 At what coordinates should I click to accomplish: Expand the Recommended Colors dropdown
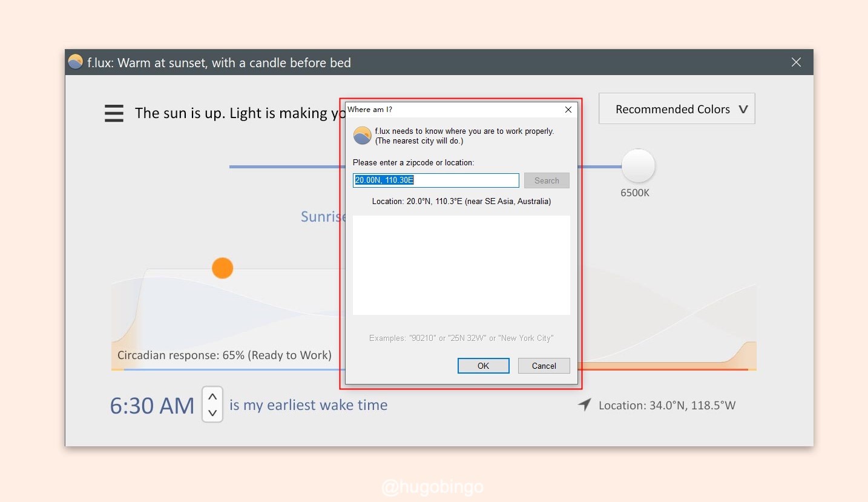[676, 109]
